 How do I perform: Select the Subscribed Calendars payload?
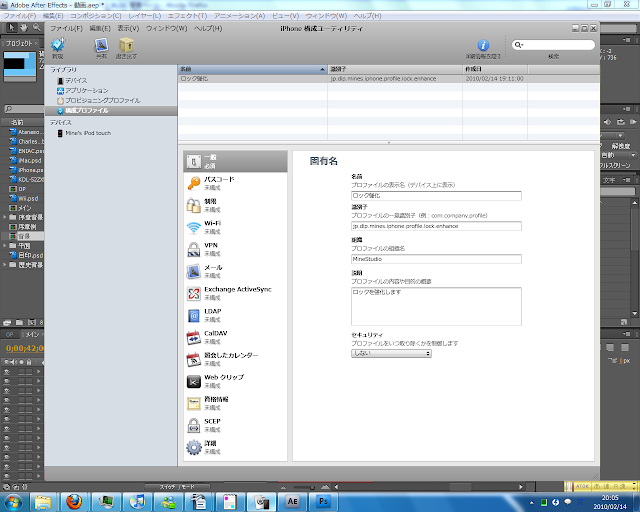pyautogui.click(x=235, y=359)
